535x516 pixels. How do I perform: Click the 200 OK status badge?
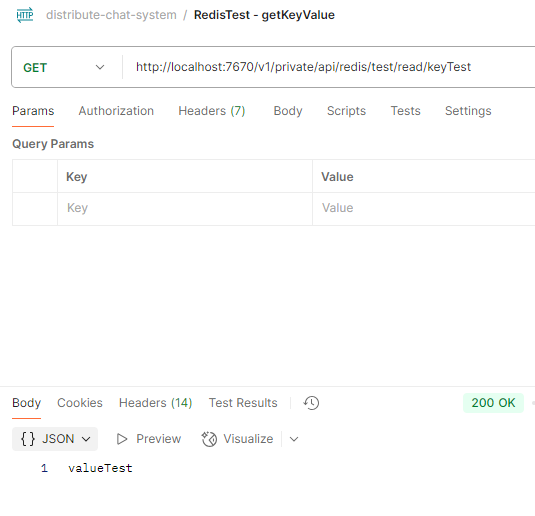[x=493, y=403]
